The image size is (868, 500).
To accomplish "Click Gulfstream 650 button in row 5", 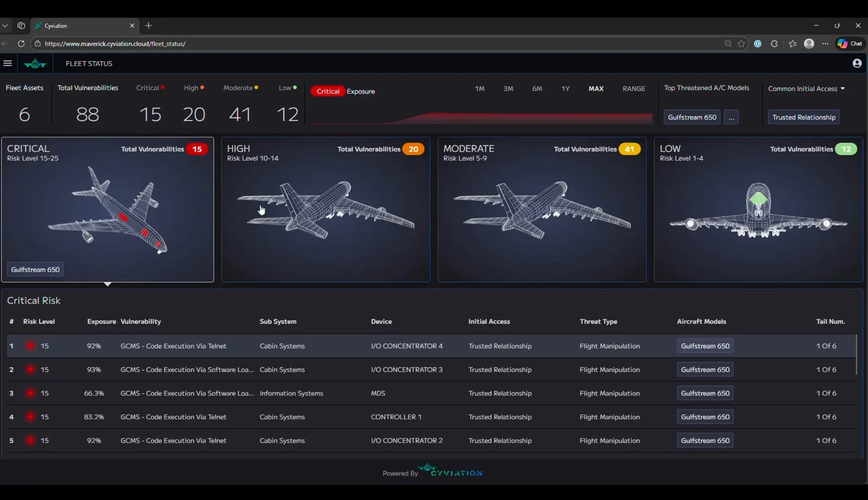I will pyautogui.click(x=705, y=440).
